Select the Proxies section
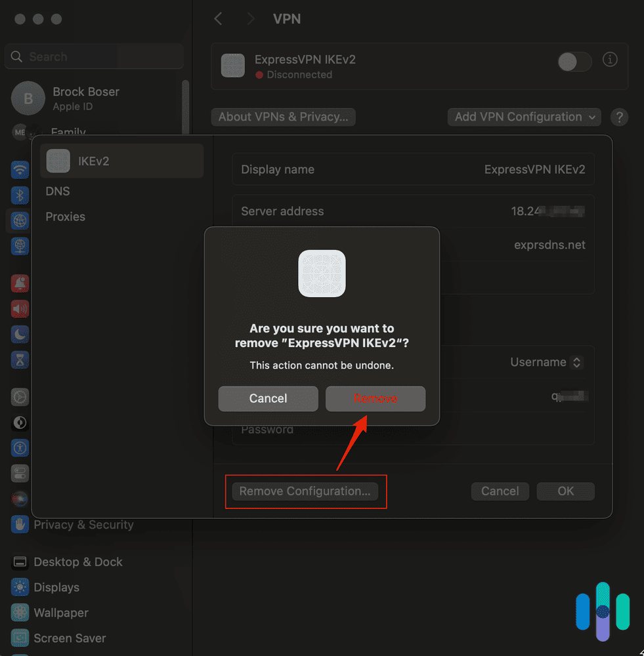Viewport: 644px width, 656px height. [65, 216]
